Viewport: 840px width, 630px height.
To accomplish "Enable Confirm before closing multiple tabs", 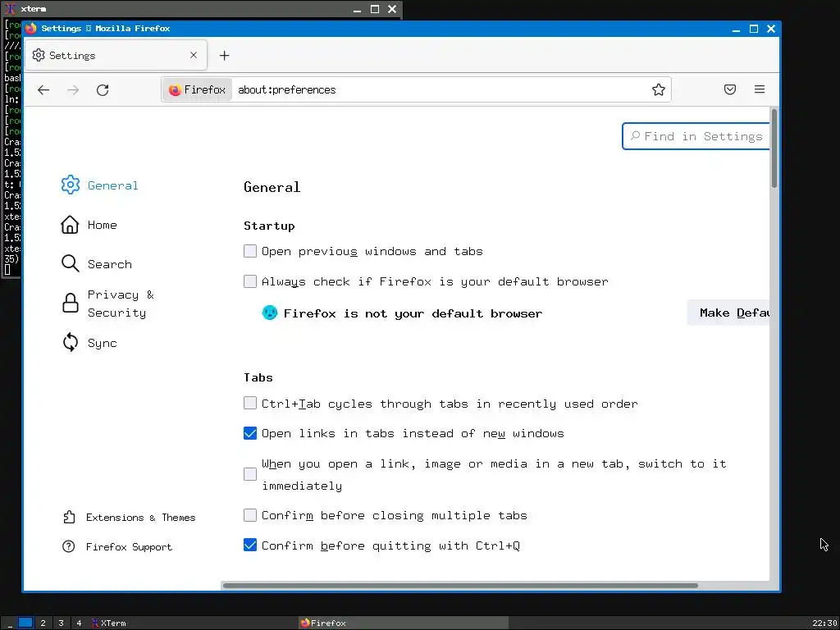I will pyautogui.click(x=250, y=515).
